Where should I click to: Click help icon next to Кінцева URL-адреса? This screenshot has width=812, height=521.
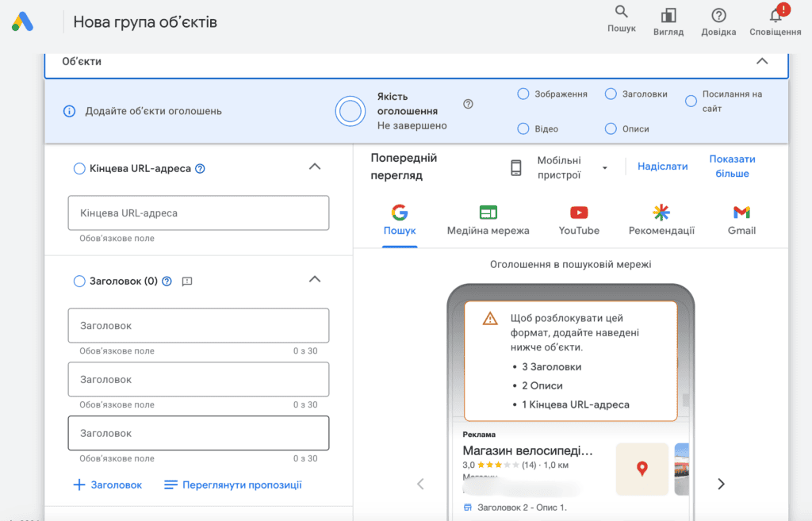(x=200, y=169)
